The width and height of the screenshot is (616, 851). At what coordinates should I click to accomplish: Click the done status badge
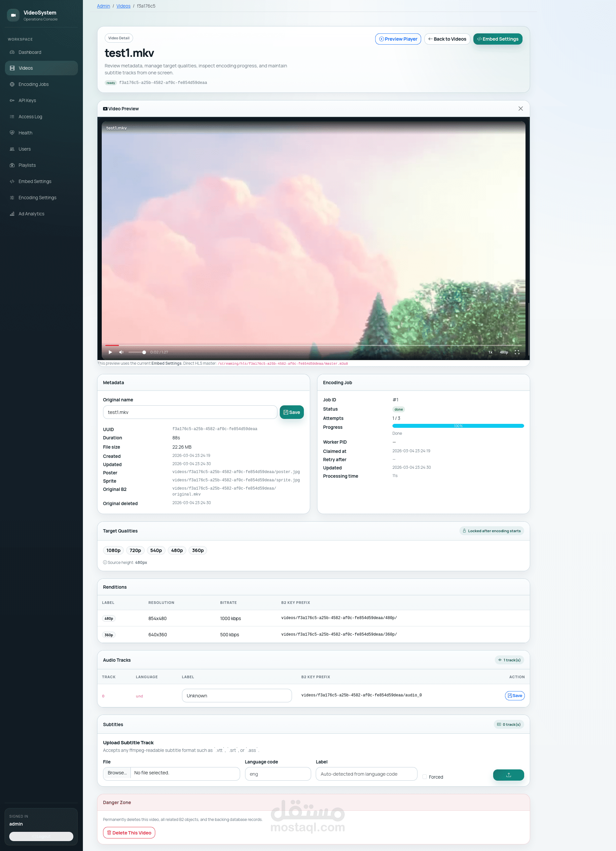coord(399,410)
